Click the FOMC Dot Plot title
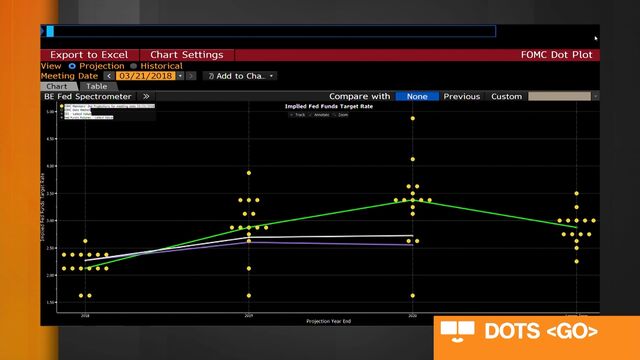Viewport: 640px width, 360px height. point(556,55)
